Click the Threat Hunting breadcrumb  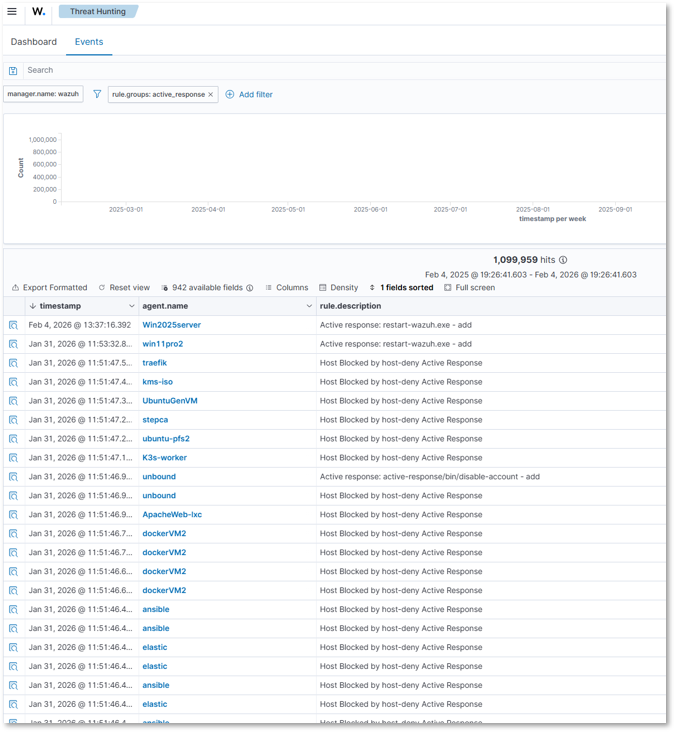click(98, 11)
